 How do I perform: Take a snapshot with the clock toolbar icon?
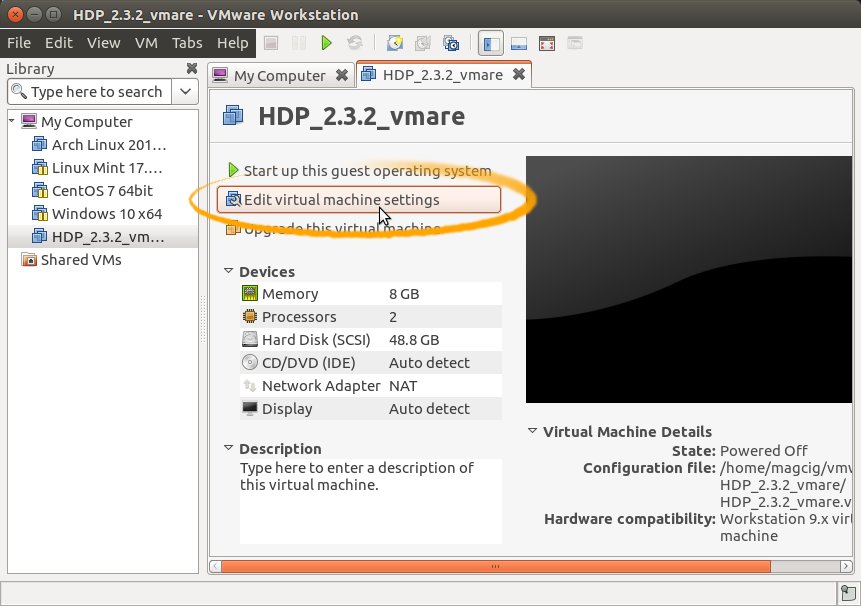click(x=395, y=43)
